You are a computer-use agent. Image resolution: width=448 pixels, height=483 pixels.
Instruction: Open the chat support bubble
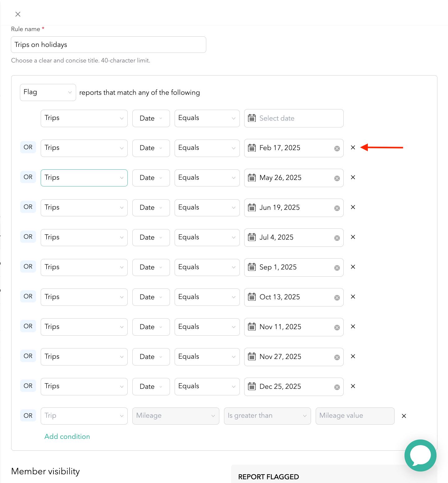(x=420, y=455)
